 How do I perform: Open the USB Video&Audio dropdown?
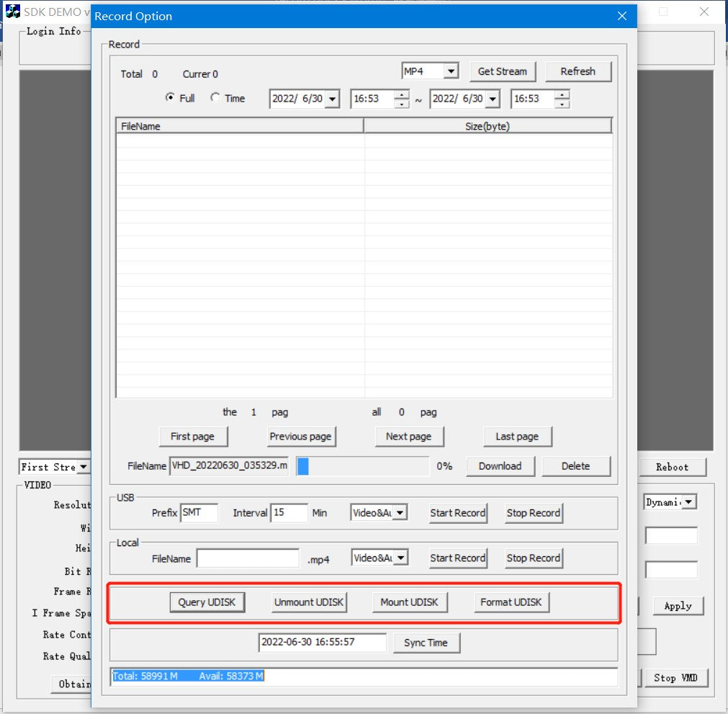400,513
